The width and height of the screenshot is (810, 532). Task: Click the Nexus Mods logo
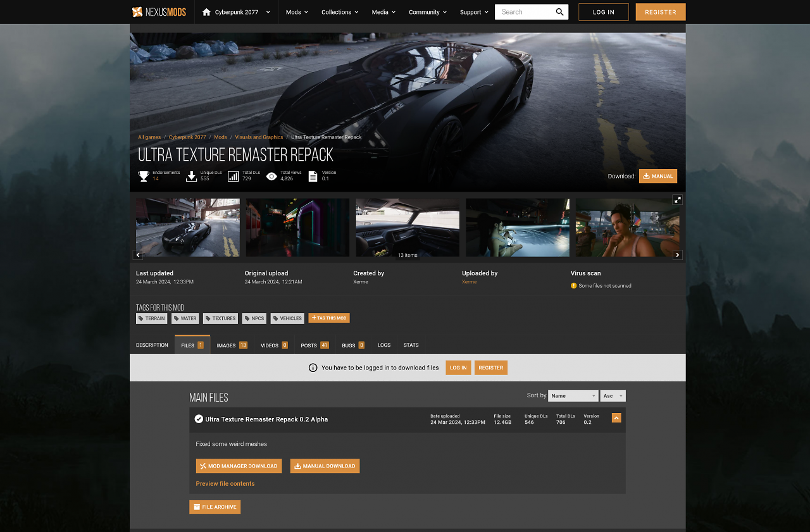pos(159,12)
